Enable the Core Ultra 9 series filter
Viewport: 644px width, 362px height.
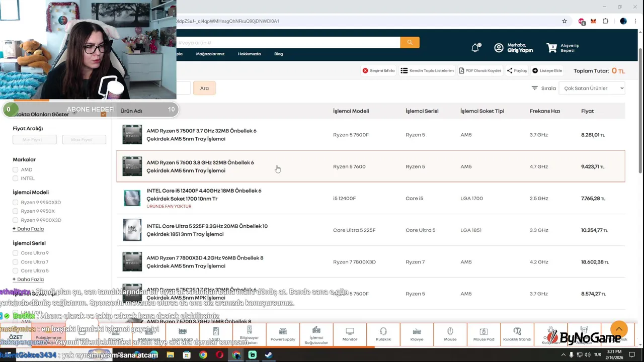coord(15,253)
